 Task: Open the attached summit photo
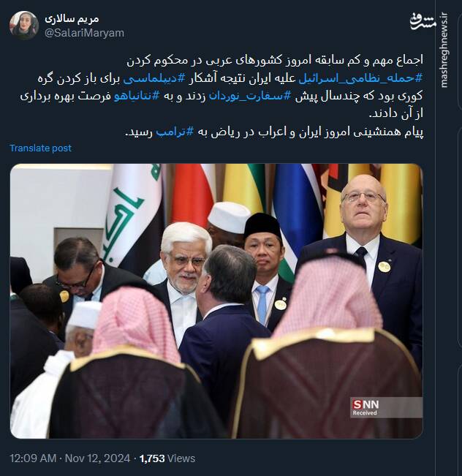(x=216, y=301)
